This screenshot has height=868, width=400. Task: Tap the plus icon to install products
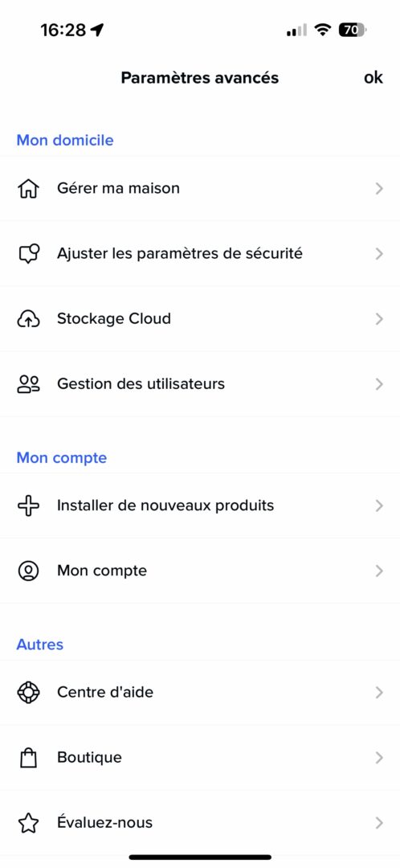(28, 506)
